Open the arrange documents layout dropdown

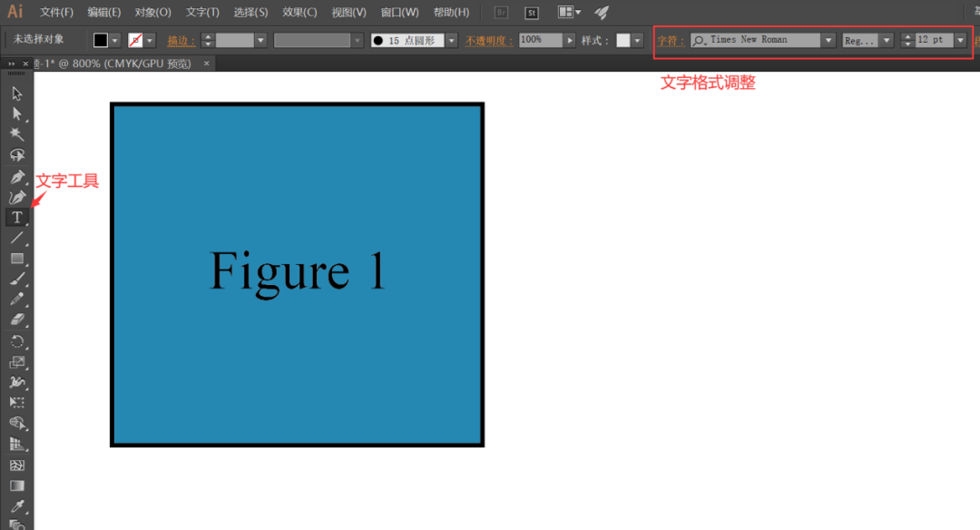pos(569,13)
